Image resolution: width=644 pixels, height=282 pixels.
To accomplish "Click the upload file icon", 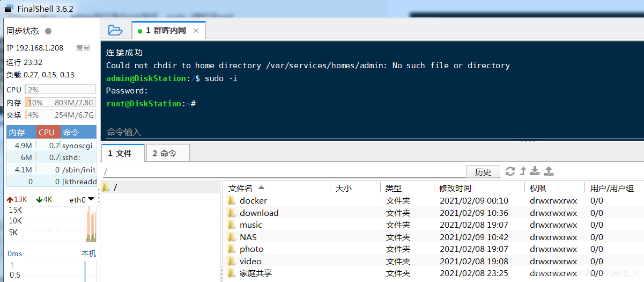I will [549, 171].
